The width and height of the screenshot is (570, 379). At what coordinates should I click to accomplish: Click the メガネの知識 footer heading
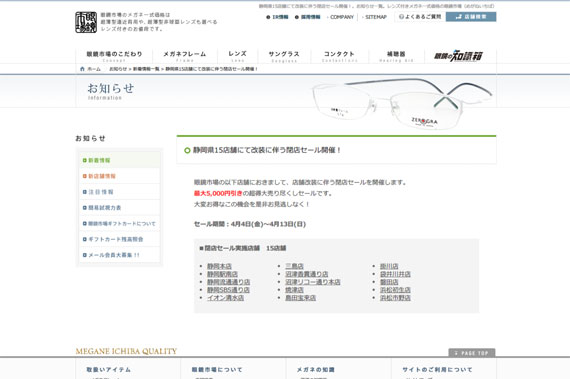pyautogui.click(x=316, y=370)
